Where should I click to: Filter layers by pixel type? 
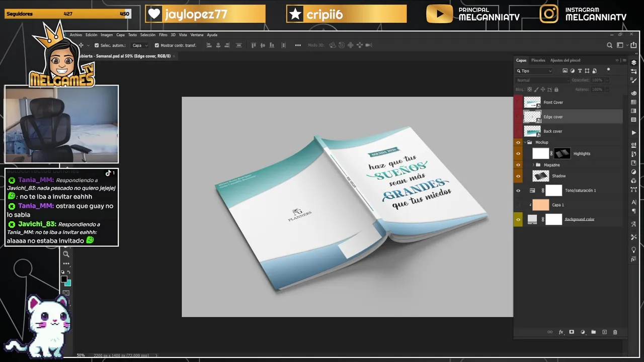point(565,71)
